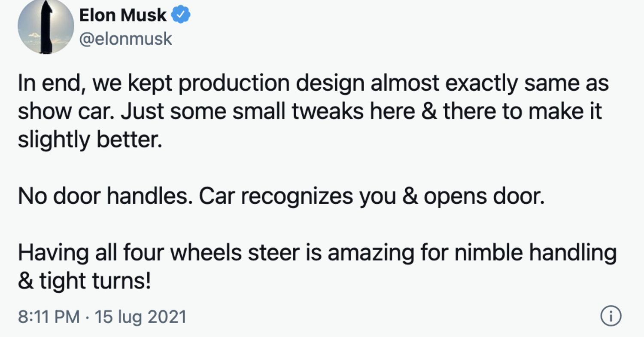The width and height of the screenshot is (644, 337).
Task: Click the ampersand before 'tight turns!'
Action: click(x=26, y=281)
